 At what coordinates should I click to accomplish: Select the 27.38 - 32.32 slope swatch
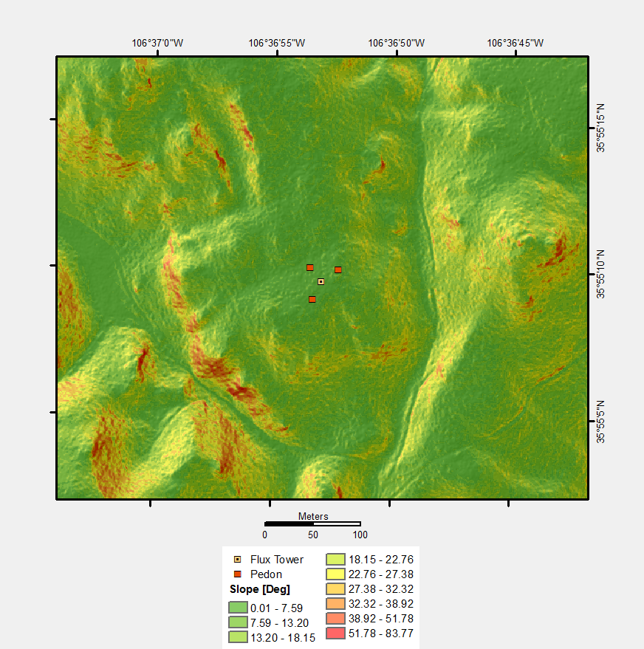coord(335,588)
